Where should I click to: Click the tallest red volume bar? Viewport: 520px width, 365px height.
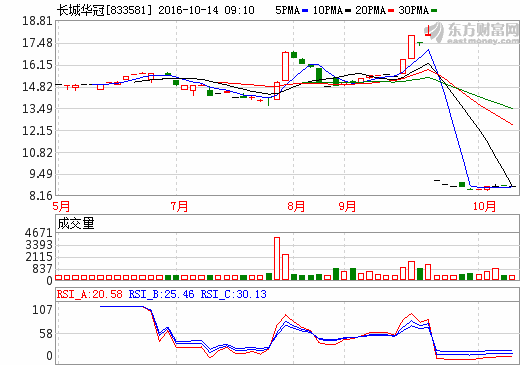pos(277,259)
